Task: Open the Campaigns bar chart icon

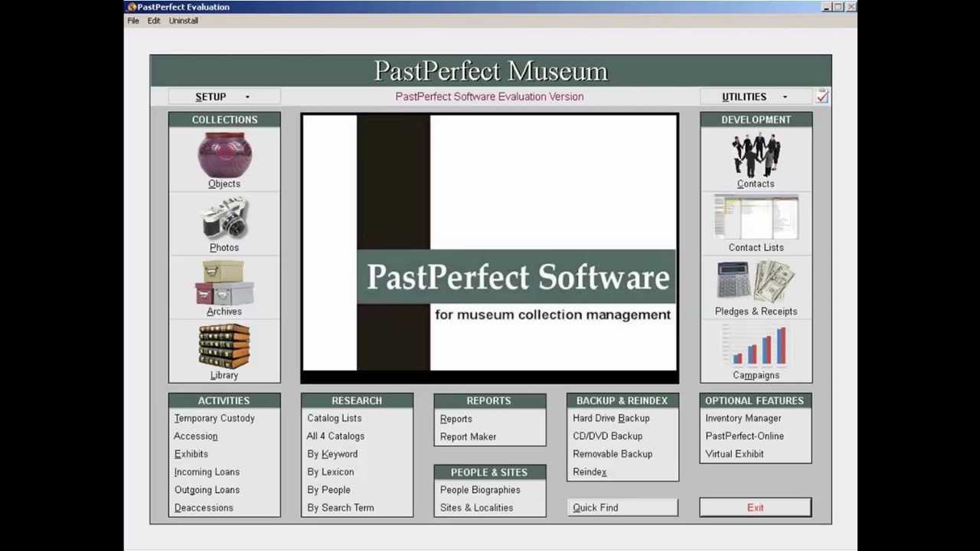Action: (x=756, y=347)
